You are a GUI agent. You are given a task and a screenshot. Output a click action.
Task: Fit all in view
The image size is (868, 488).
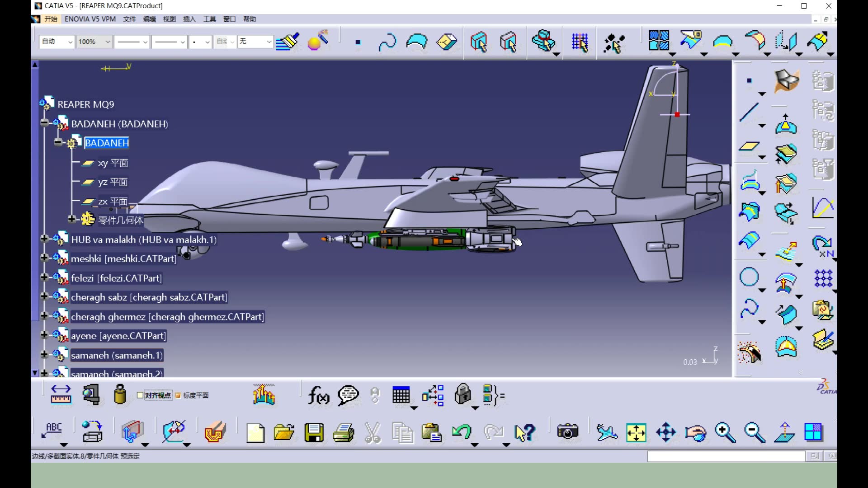(x=636, y=432)
